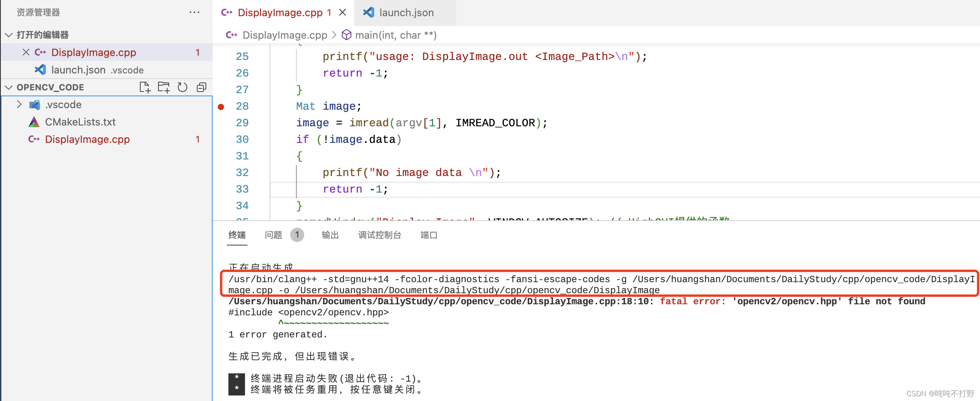Image resolution: width=980 pixels, height=401 pixels.
Task: Click the problems count badge showing 1
Action: coord(297,235)
